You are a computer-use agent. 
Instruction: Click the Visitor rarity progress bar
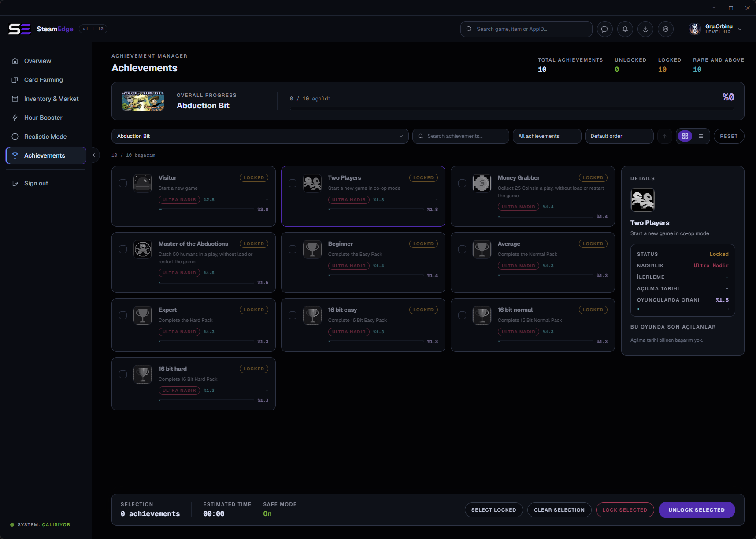207,209
